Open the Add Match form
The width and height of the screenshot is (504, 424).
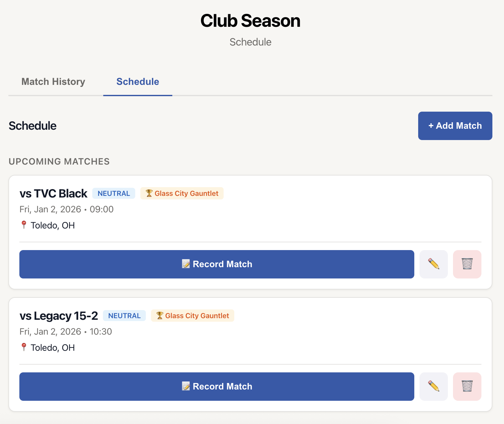pyautogui.click(x=455, y=126)
